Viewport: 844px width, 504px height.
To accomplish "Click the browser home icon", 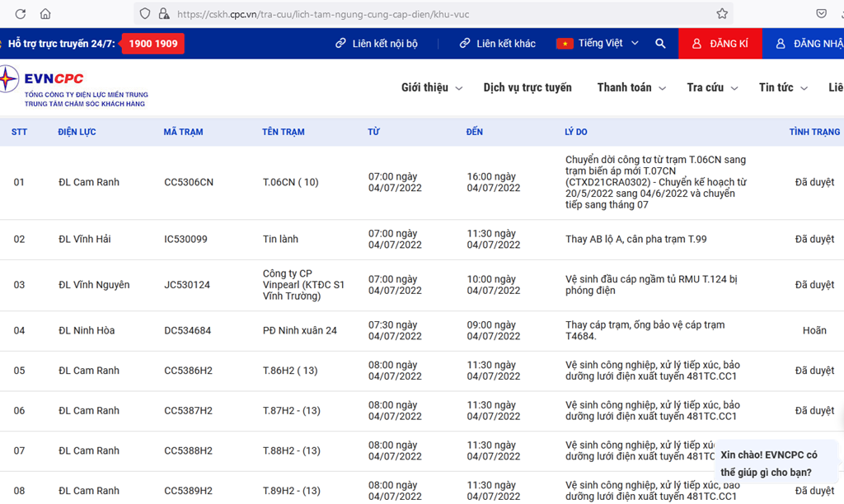I will point(45,14).
